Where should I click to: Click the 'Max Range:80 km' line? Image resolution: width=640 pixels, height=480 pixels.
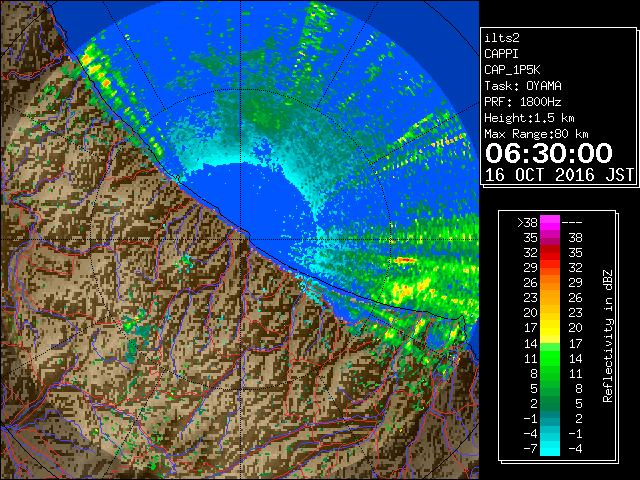pyautogui.click(x=536, y=134)
